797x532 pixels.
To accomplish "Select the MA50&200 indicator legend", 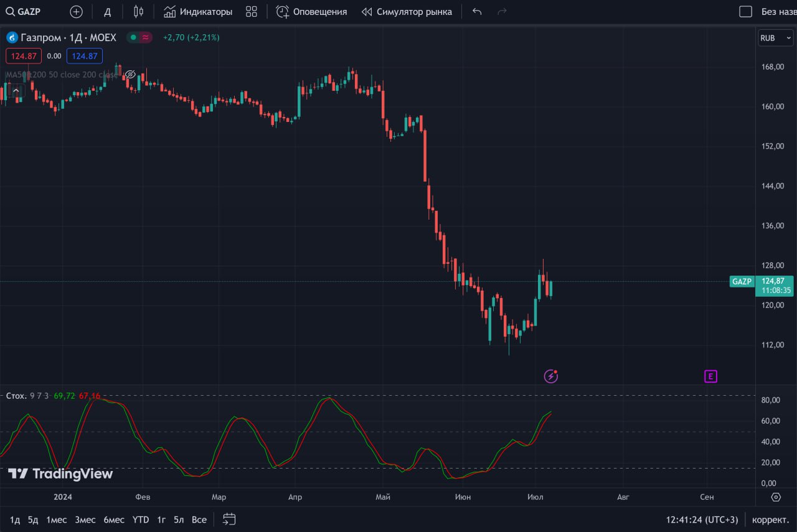I will (x=61, y=75).
